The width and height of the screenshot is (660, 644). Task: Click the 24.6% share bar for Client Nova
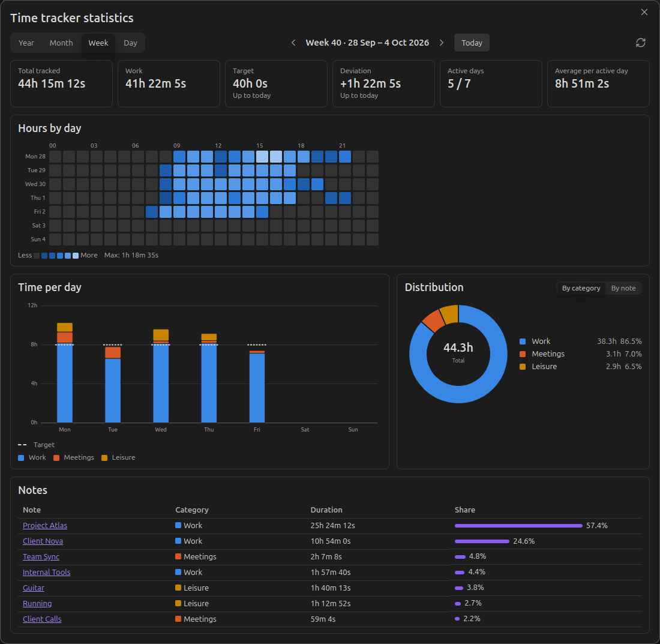(482, 541)
